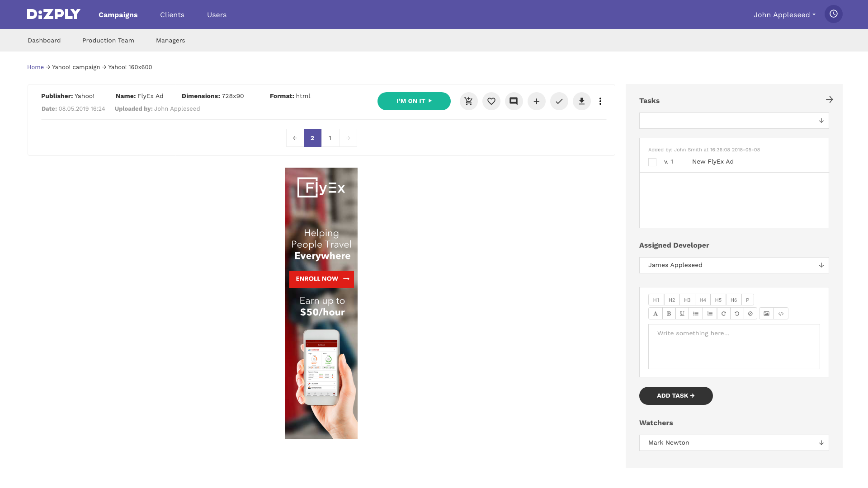Insert image using editor image icon
Screen dimensions: 868x488
pos(766,314)
